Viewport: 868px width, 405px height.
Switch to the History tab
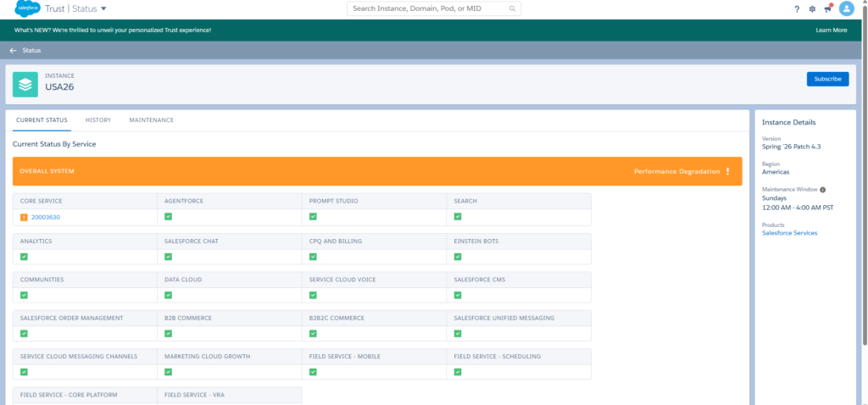click(98, 120)
